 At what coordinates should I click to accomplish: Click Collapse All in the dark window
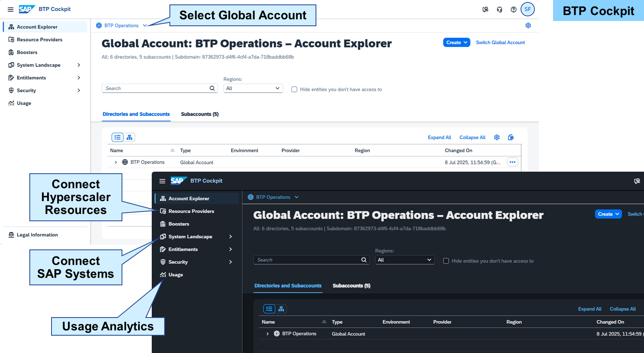623,309
